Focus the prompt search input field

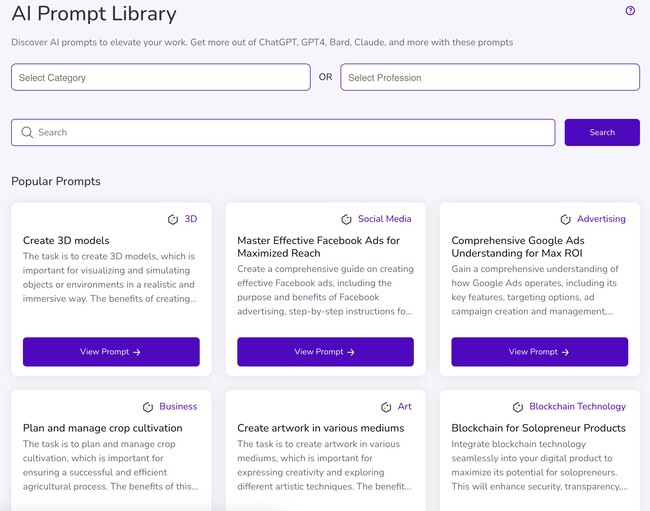pyautogui.click(x=290, y=132)
